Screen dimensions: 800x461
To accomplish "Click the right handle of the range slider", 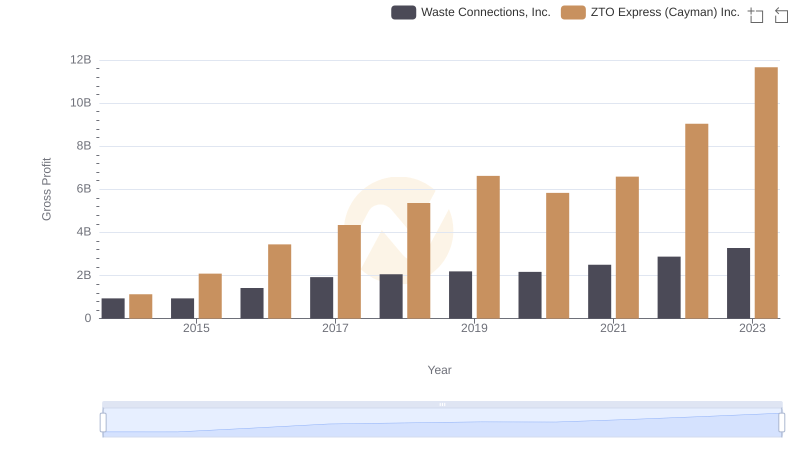I will click(x=781, y=423).
